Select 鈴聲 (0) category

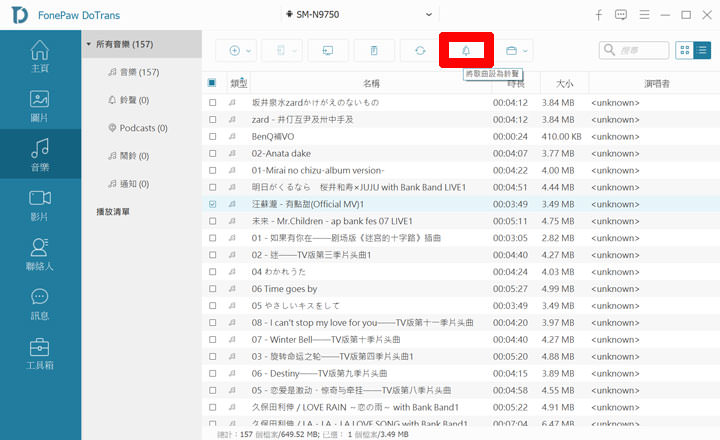134,100
